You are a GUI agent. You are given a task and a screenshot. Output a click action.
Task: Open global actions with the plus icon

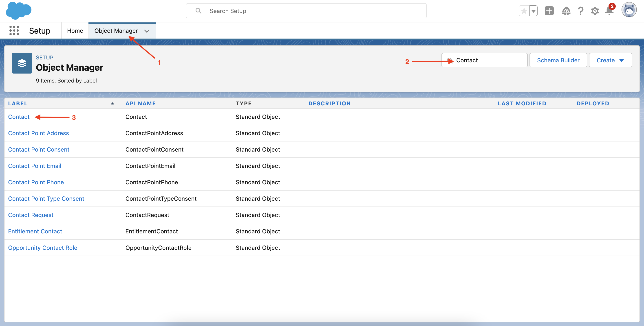click(x=549, y=11)
